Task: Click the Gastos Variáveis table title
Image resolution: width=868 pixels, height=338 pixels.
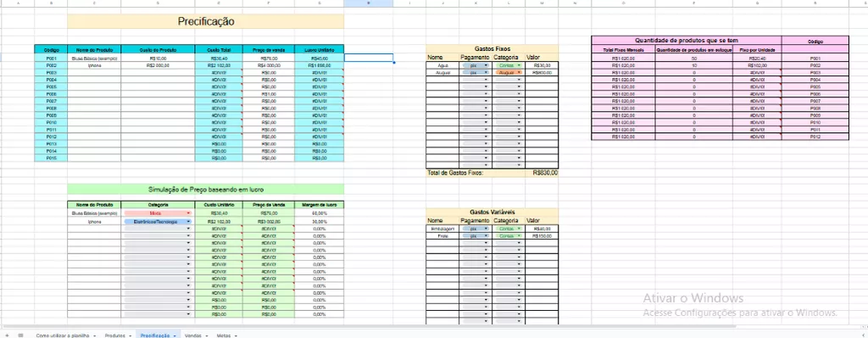Action: tap(492, 212)
